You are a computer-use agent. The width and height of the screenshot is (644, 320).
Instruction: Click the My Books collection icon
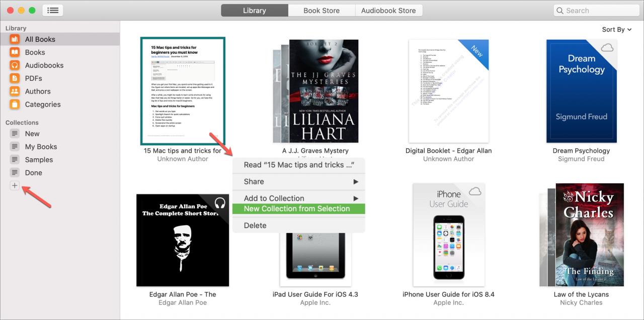[x=15, y=147]
